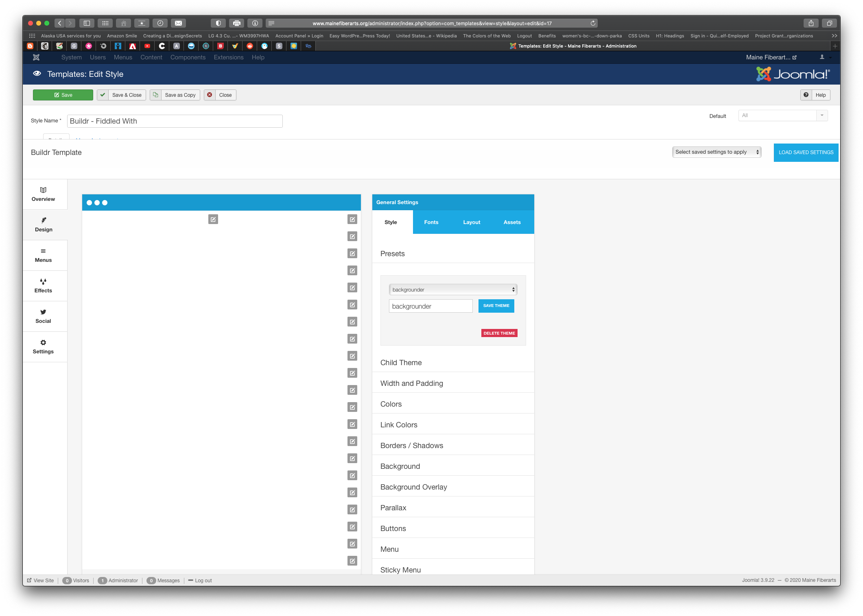Open the Overview sidebar panel
Viewport: 863px width, 616px height.
[x=43, y=194]
